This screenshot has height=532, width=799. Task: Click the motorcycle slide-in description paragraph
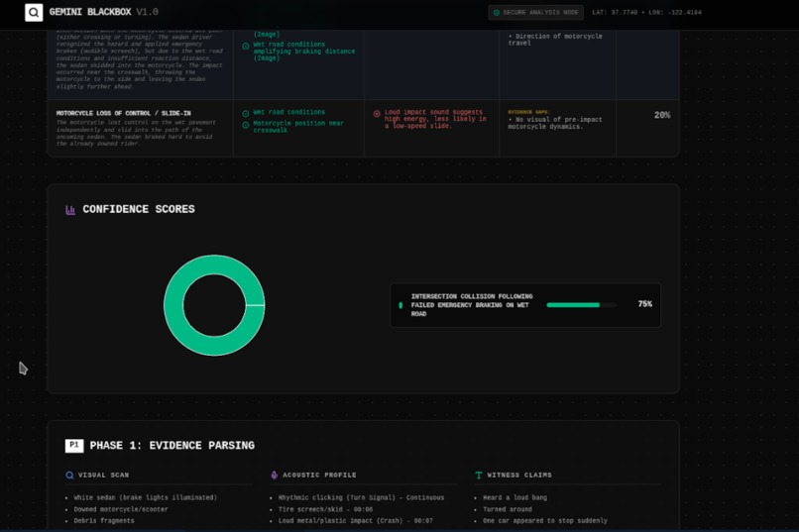pyautogui.click(x=136, y=133)
